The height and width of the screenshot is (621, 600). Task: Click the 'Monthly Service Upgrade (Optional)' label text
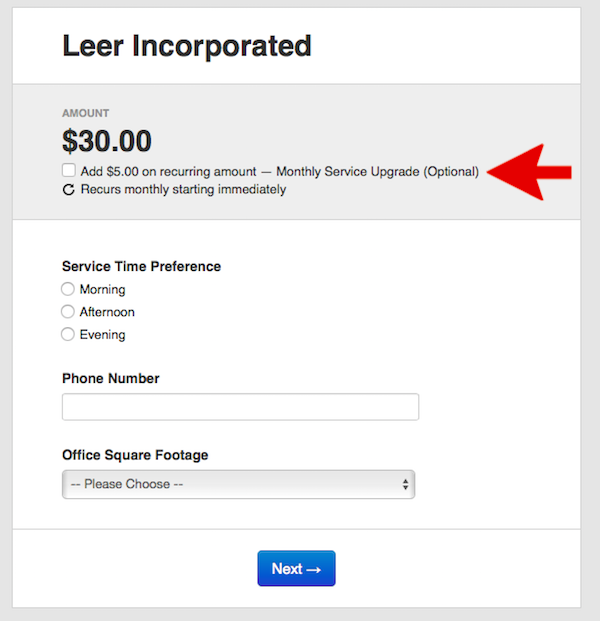click(x=384, y=171)
